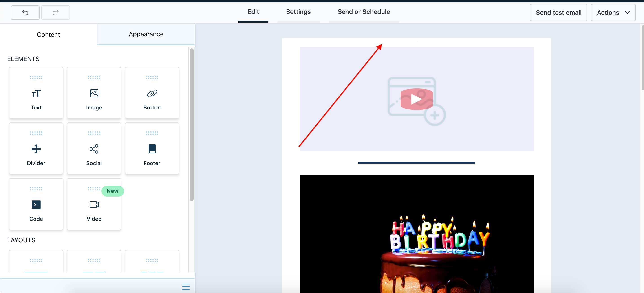Select the Button element link icon

(x=152, y=93)
